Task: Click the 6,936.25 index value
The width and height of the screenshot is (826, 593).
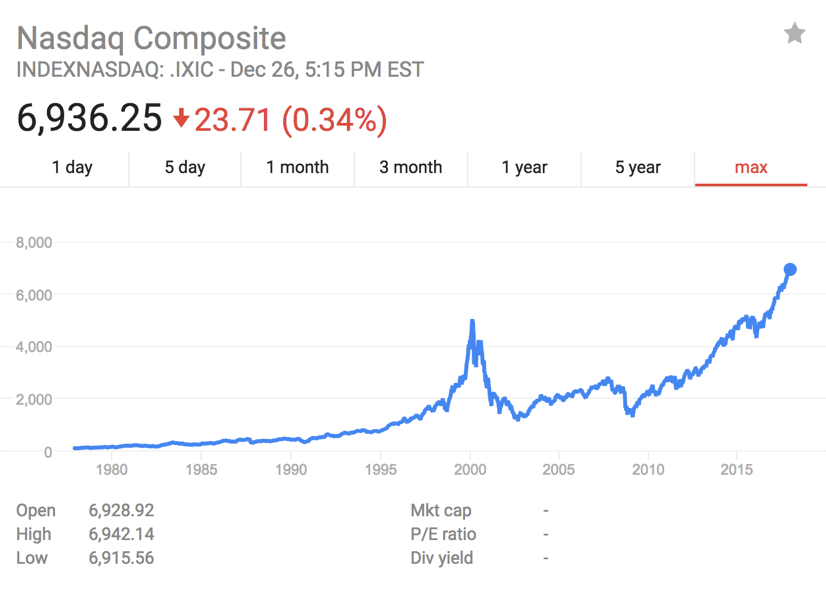Action: tap(89, 119)
